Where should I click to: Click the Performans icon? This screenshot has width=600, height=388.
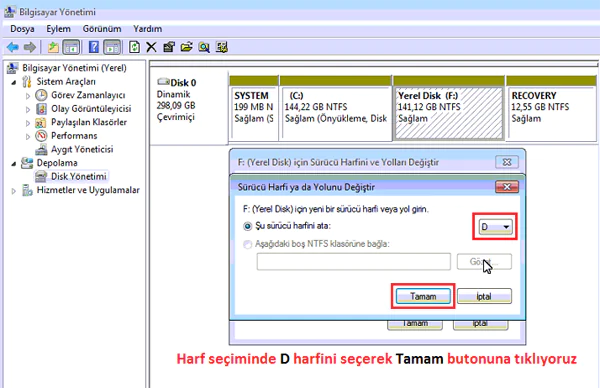tap(41, 136)
